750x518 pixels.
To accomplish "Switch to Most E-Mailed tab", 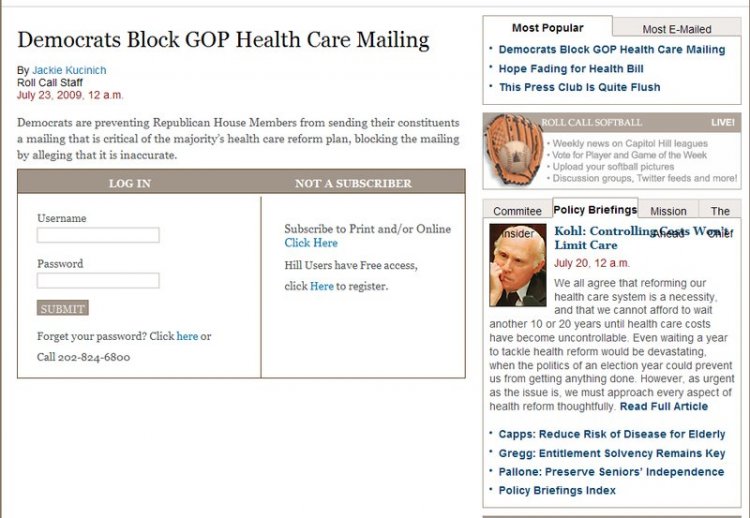I will click(x=676, y=29).
